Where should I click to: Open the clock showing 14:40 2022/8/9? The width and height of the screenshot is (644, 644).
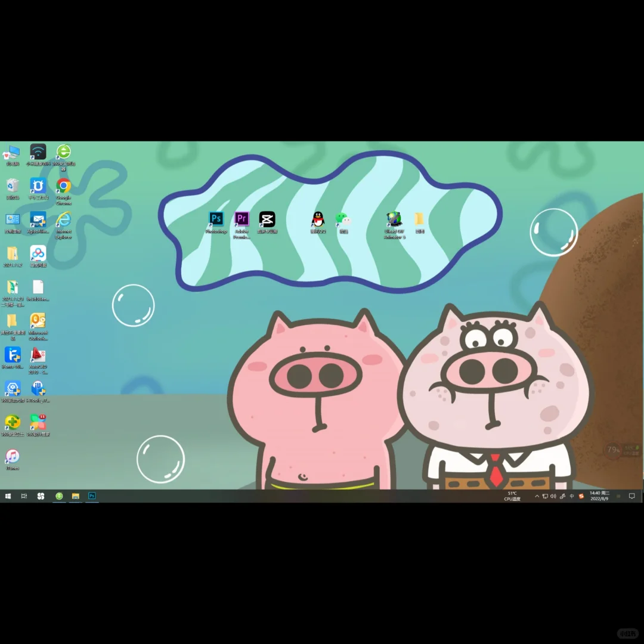tap(599, 496)
